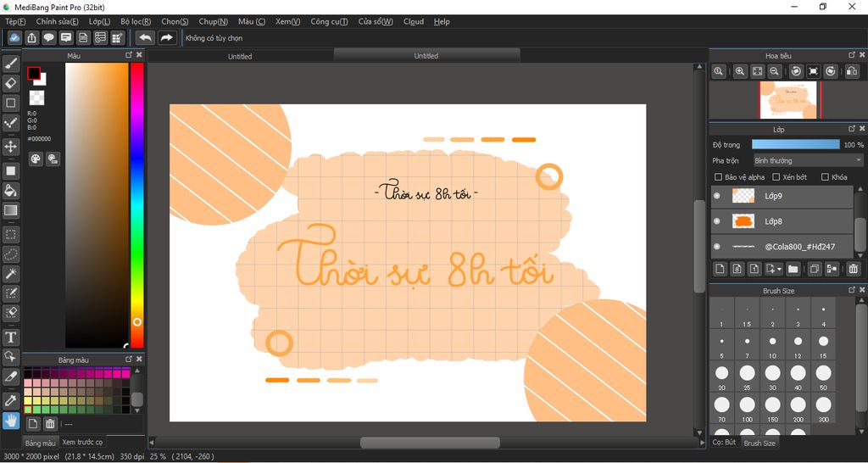Select the Magic Wand tool
The image size is (868, 463).
point(11,274)
